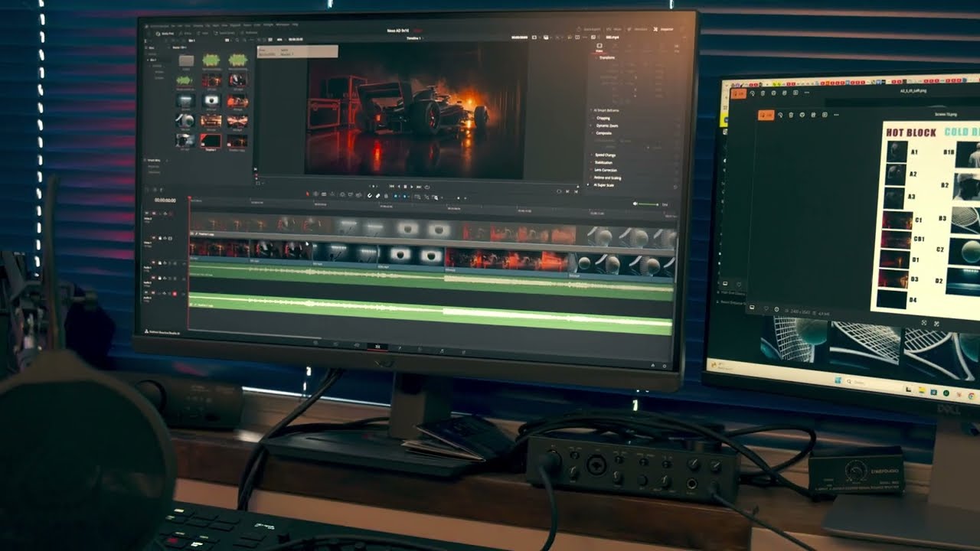Toggle Linked Selection chain button
Screen dimensions: 980x551
[377, 195]
